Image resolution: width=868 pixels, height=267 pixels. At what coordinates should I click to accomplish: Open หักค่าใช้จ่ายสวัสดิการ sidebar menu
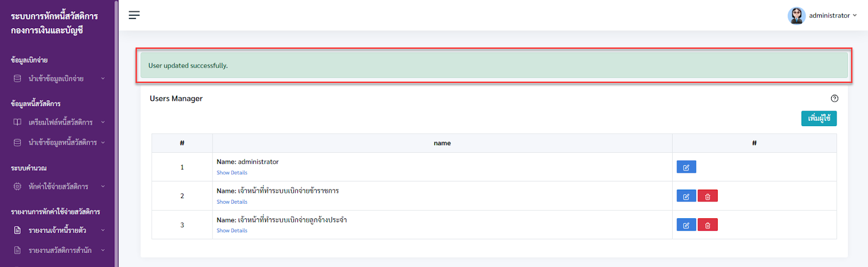coord(59,186)
